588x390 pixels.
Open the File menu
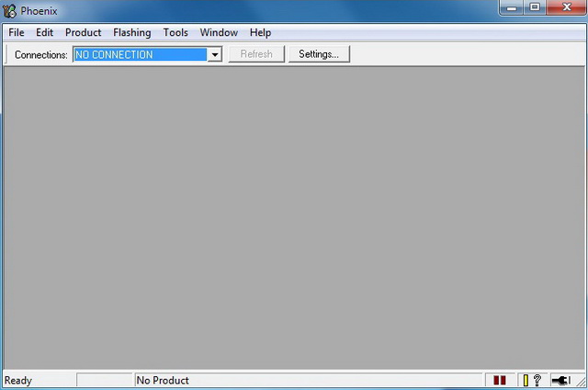coord(17,33)
